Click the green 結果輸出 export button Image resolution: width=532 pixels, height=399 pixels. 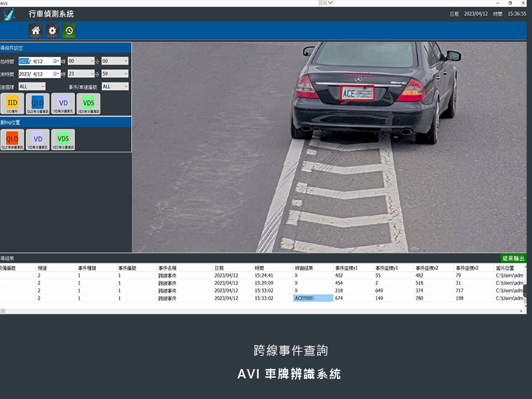tap(512, 257)
